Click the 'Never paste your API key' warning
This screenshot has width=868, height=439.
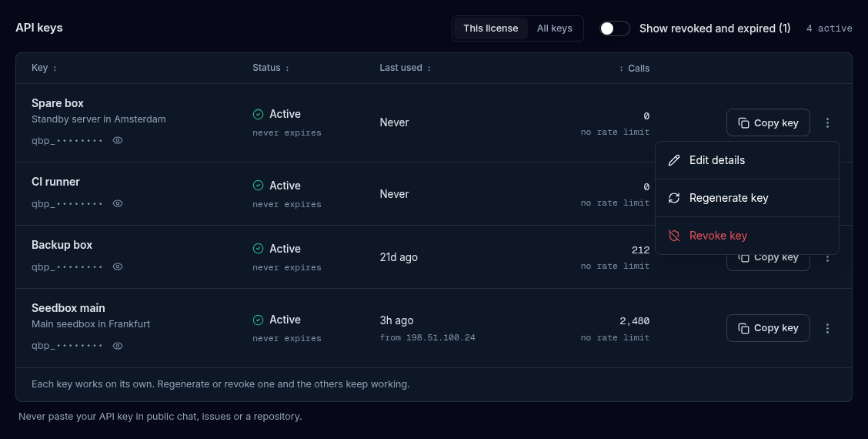pyautogui.click(x=160, y=416)
